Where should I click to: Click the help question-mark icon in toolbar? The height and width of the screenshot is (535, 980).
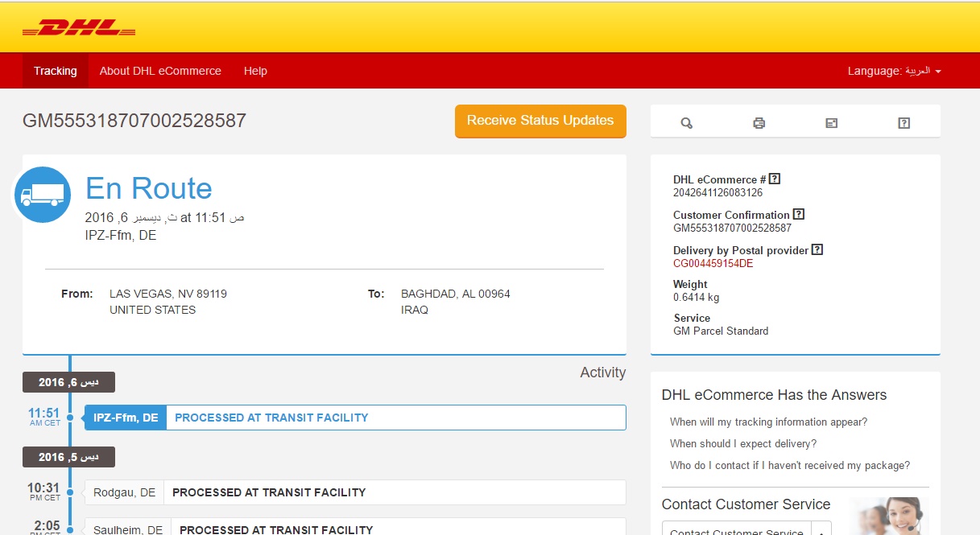point(904,123)
